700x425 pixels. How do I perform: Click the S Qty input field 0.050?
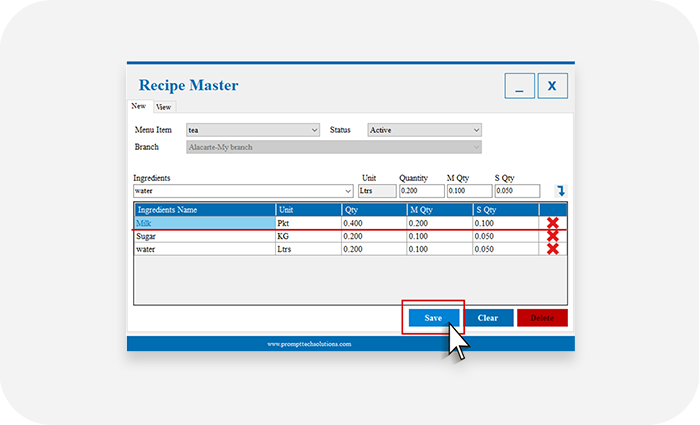[x=517, y=191]
